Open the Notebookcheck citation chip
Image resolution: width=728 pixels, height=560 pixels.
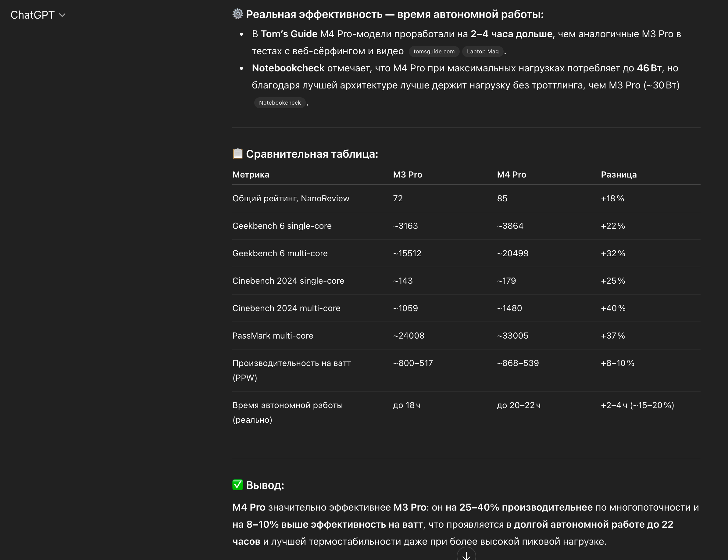[280, 103]
